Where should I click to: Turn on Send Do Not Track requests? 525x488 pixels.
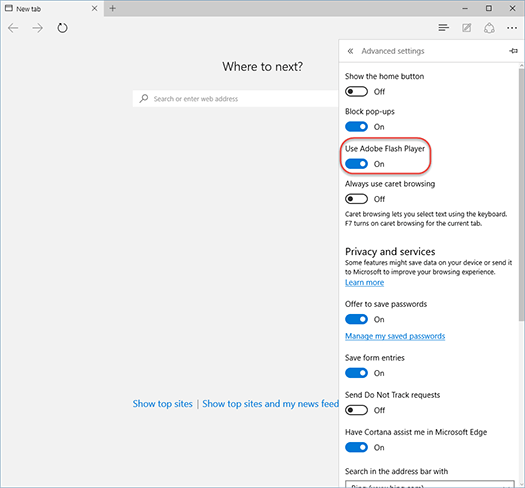(356, 410)
